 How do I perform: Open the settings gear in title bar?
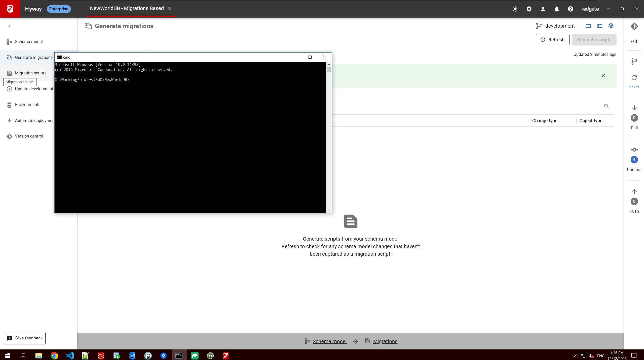529,9
